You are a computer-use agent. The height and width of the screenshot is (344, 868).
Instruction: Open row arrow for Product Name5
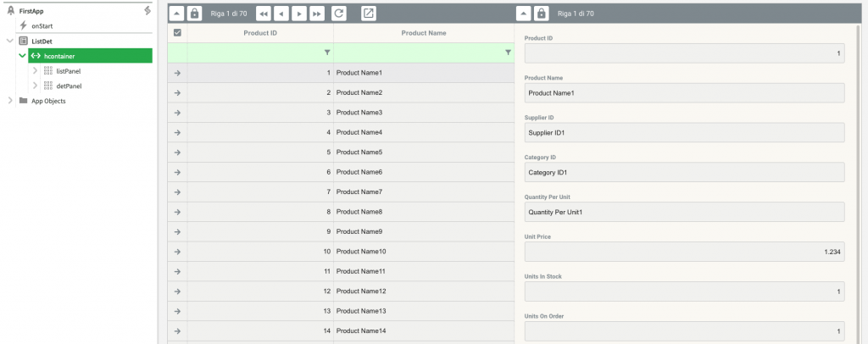point(177,153)
